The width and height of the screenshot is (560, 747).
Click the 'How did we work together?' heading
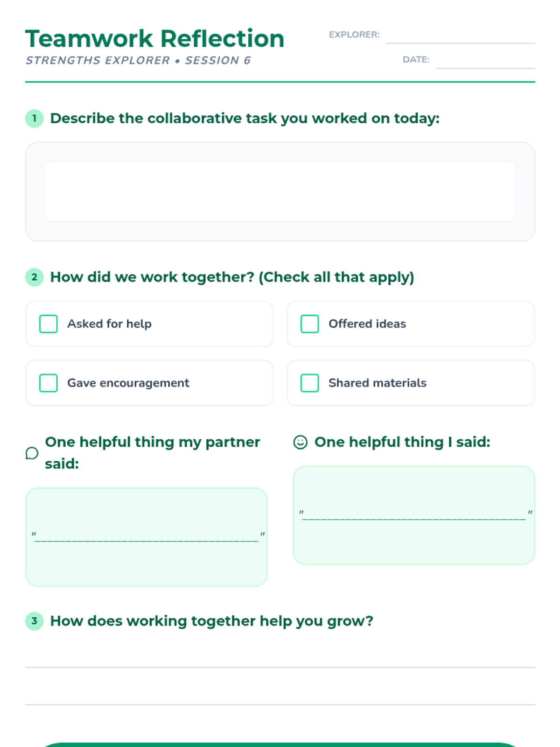(232, 277)
